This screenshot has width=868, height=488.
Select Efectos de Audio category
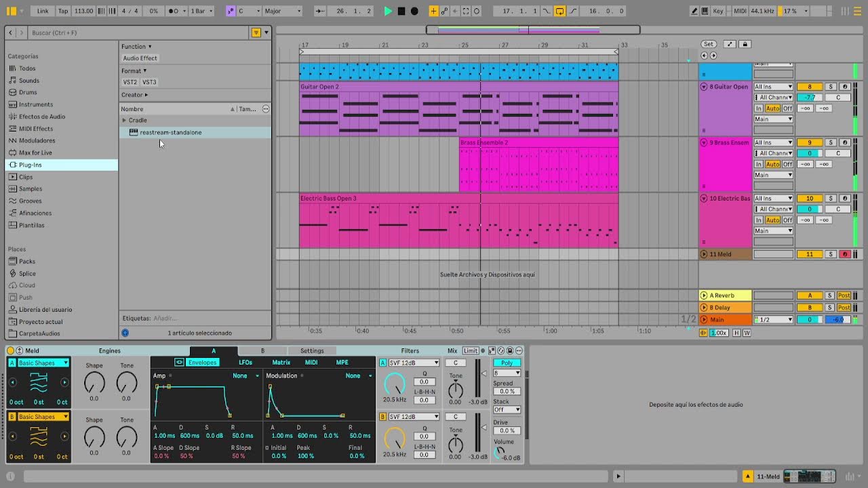click(x=42, y=117)
